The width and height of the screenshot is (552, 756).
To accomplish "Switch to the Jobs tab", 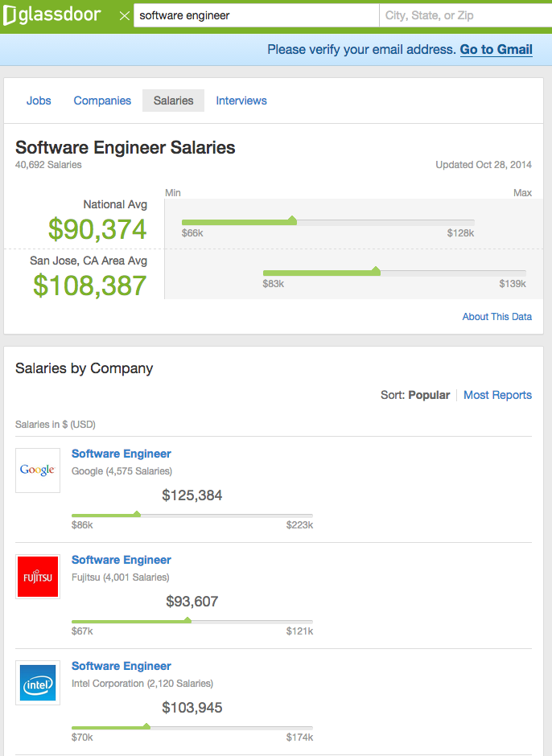I will point(39,101).
